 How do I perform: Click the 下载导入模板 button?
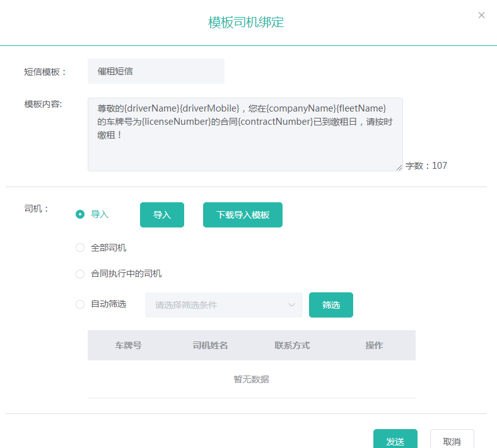tap(243, 215)
